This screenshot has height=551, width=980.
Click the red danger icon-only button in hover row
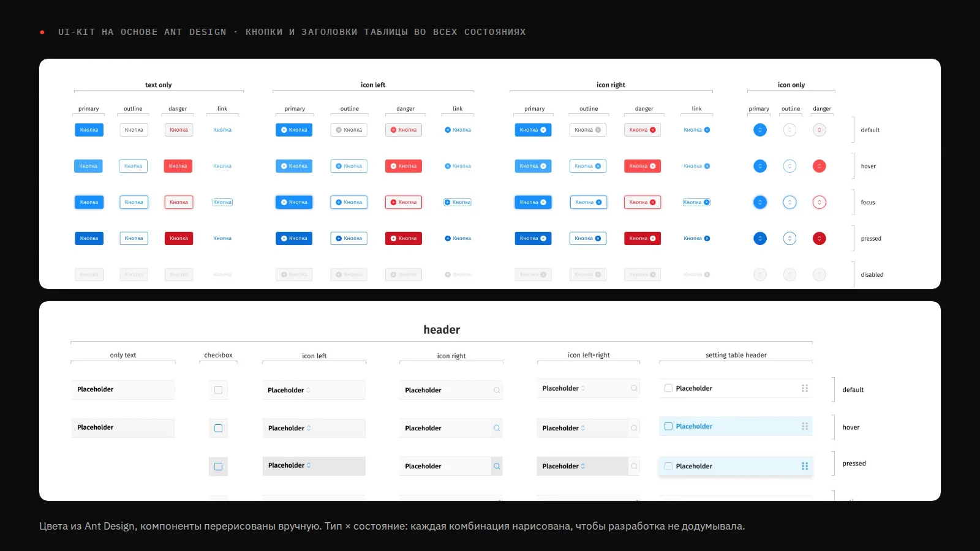point(820,166)
